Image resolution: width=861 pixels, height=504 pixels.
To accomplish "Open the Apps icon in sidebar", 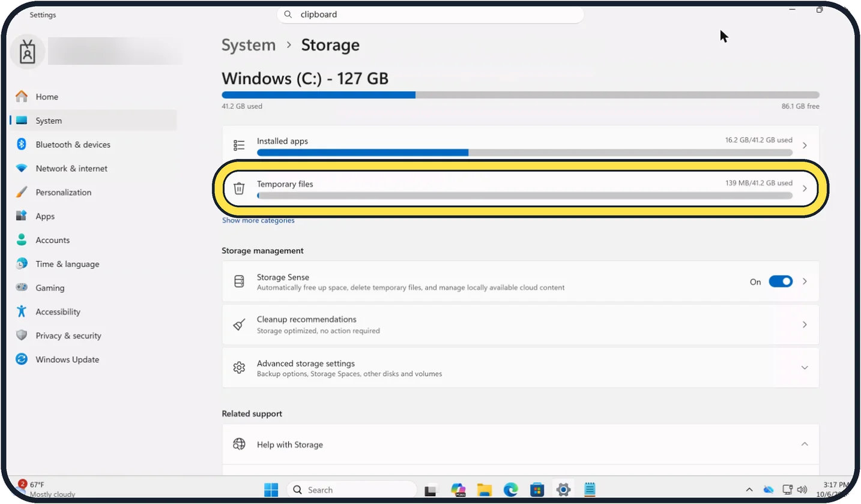I will [x=22, y=216].
